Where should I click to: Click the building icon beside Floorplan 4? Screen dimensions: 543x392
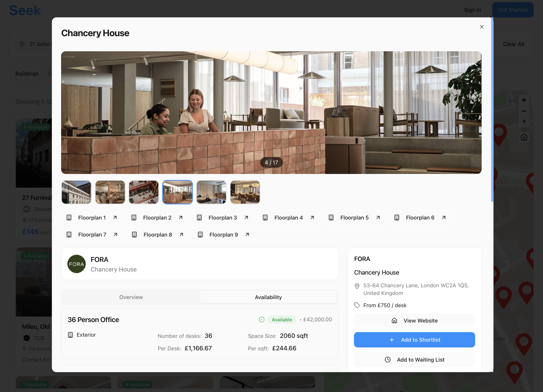tap(265, 218)
